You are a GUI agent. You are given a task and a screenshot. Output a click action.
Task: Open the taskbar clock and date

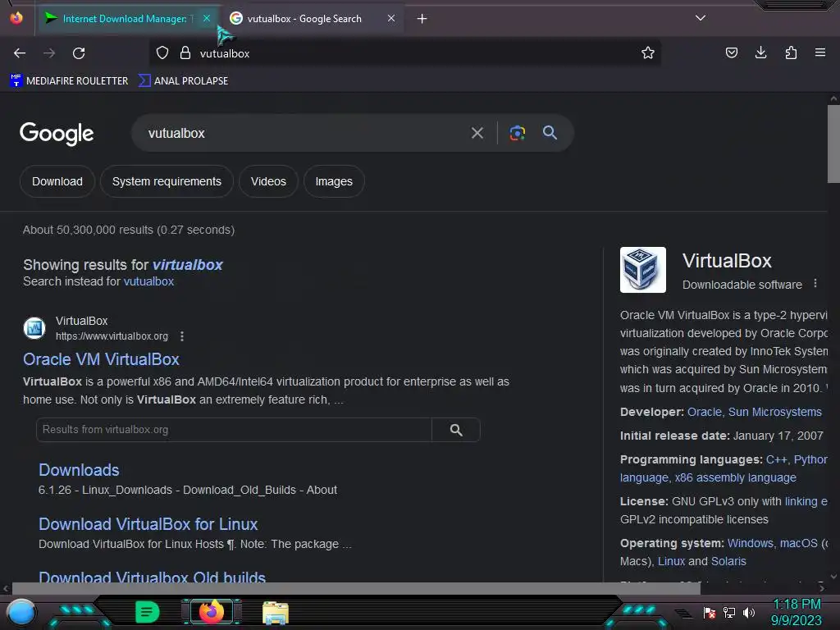[797, 612]
